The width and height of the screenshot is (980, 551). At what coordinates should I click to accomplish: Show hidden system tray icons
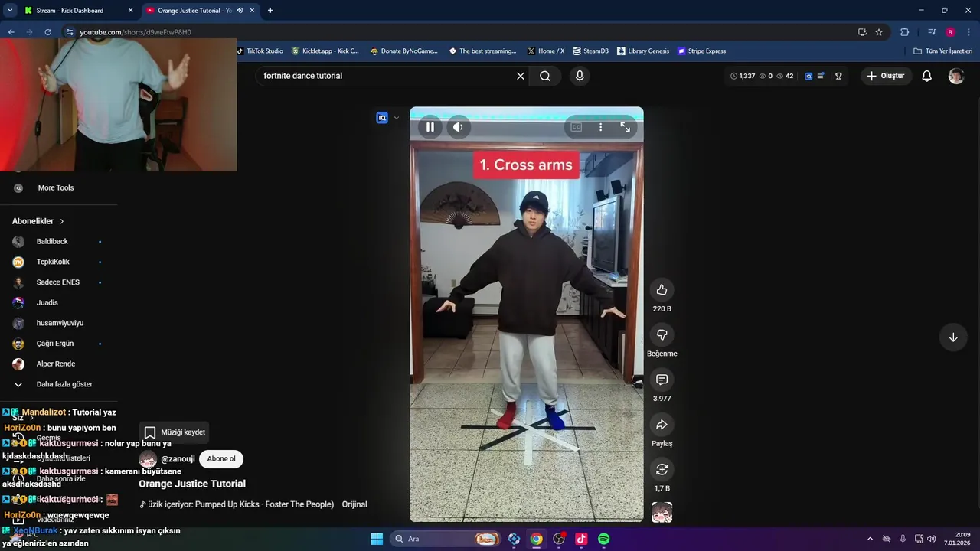pos(870,539)
